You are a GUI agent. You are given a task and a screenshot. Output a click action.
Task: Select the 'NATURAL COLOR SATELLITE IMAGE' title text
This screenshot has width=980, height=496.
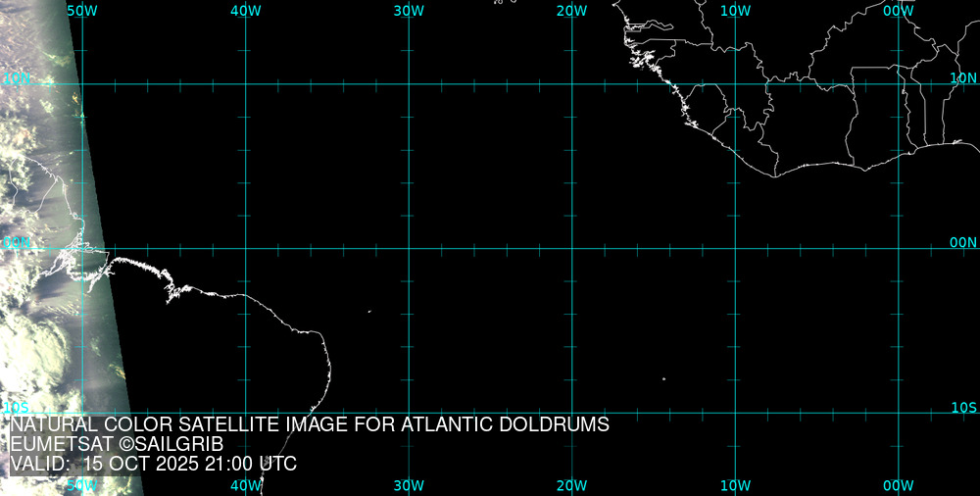(310, 425)
